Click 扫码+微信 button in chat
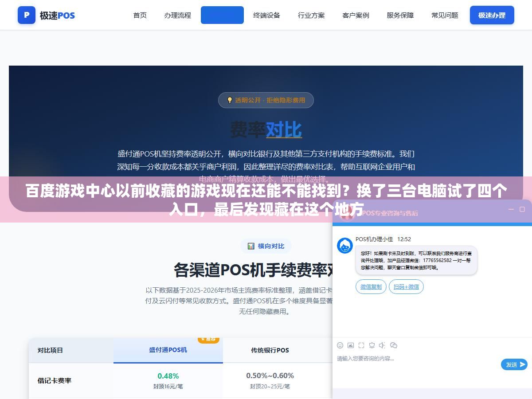 (406, 287)
